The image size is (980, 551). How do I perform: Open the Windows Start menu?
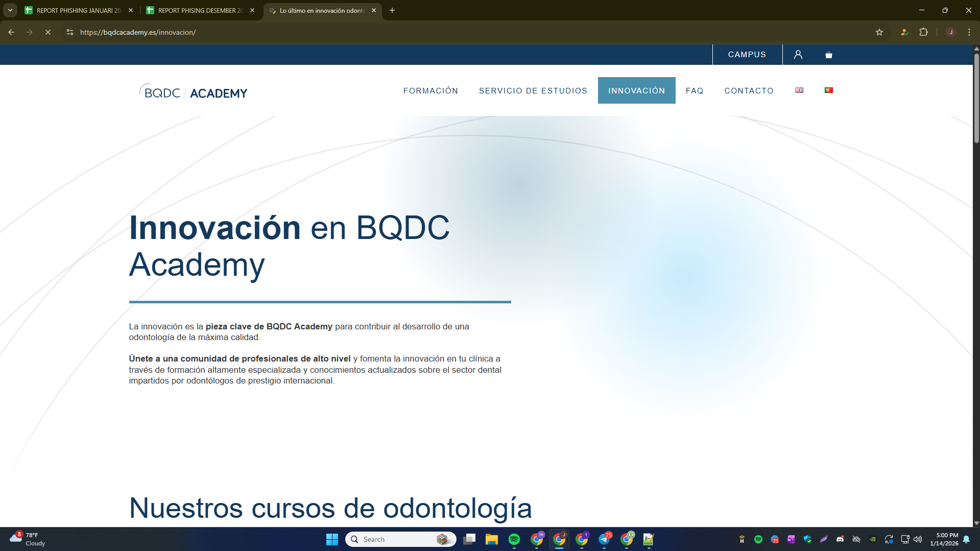332,539
